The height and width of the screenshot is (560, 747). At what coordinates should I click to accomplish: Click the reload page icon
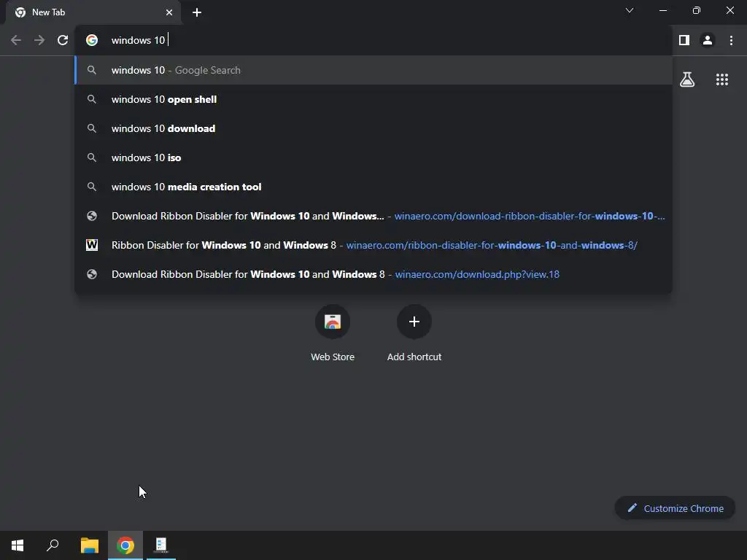pos(63,40)
